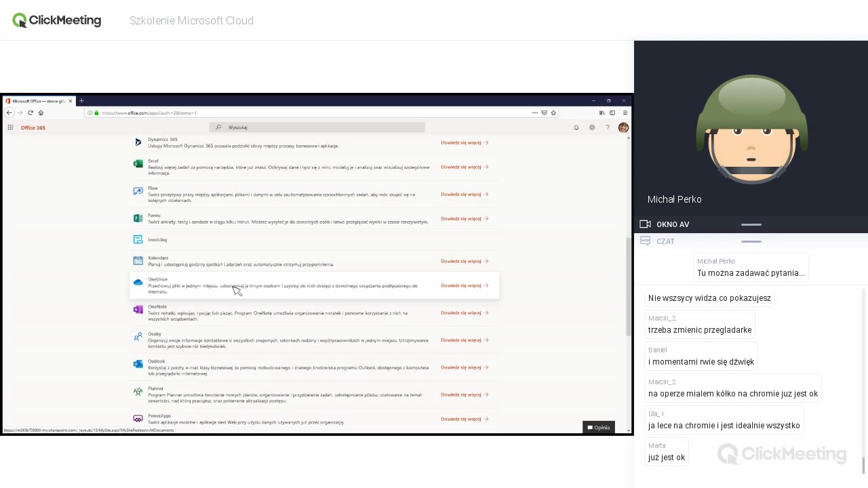Viewport: 868px width, 488px height.
Task: Click the 'Szkolenie Microsoft Cloud' title
Action: 191,21
